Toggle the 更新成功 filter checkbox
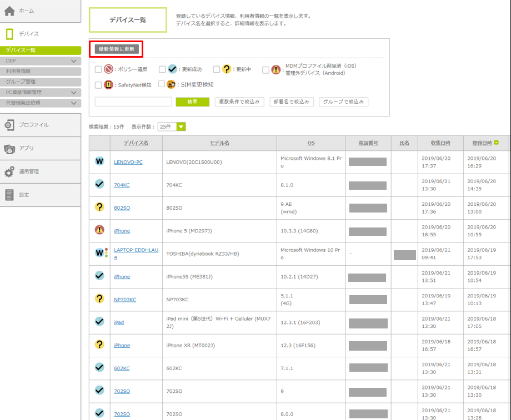Screen dimensions: 511x420 click(x=162, y=70)
